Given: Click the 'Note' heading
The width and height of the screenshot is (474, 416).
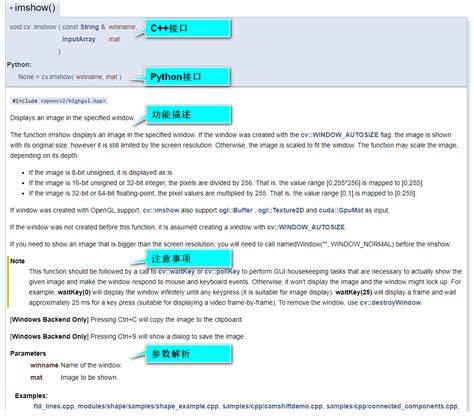Looking at the screenshot, I should coord(17,261).
